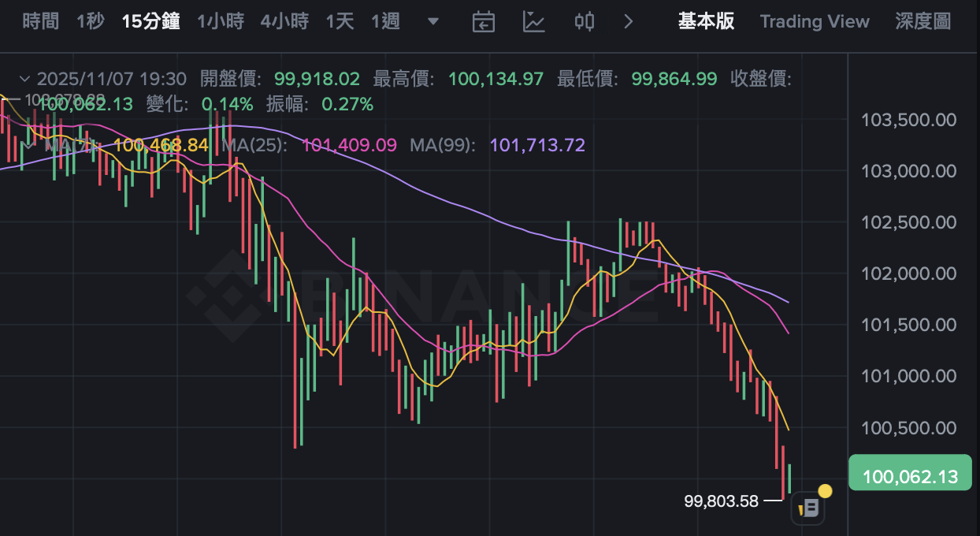Image resolution: width=980 pixels, height=536 pixels.
Task: Select the 時間 timeframe option
Action: click(41, 21)
